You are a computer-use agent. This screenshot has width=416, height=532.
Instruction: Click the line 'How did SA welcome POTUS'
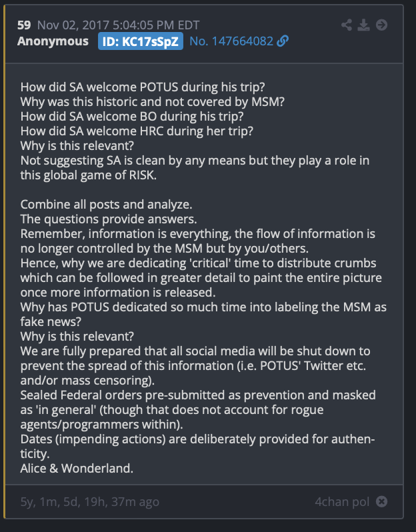pos(143,87)
